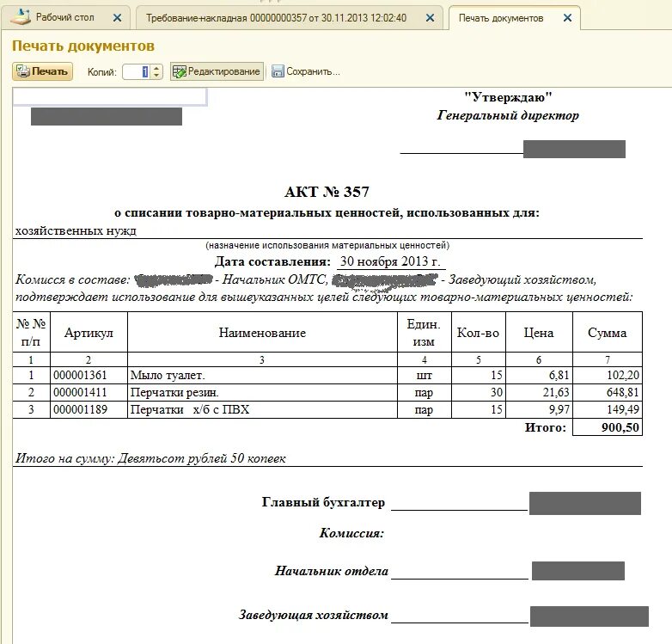
Task: Increase copies with the stepper up arrow
Action: tap(156, 68)
